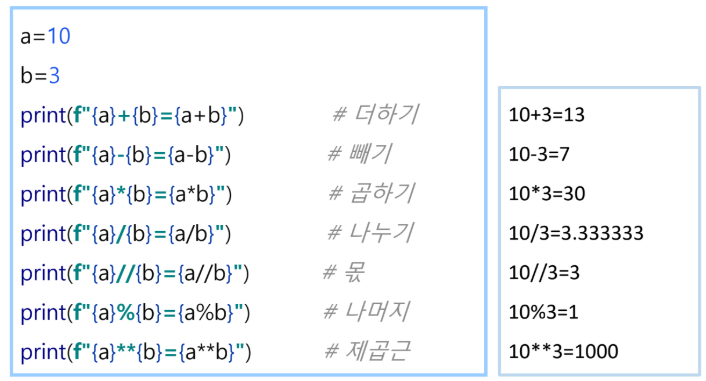706x381 pixels.
Task: Click the multiplication print statement
Action: coord(126,194)
